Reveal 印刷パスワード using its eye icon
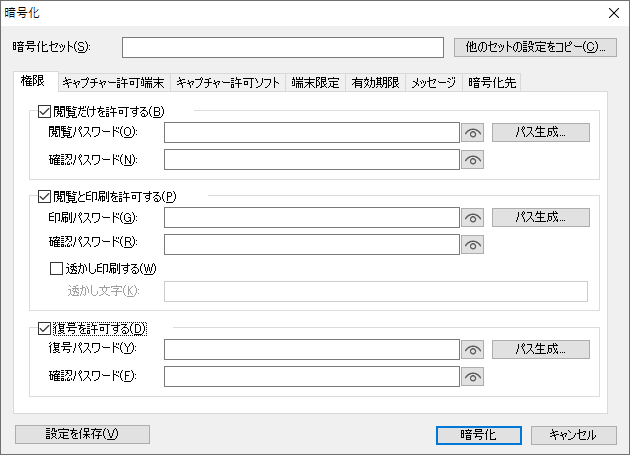Viewport: 630px width, 455px height. [473, 217]
